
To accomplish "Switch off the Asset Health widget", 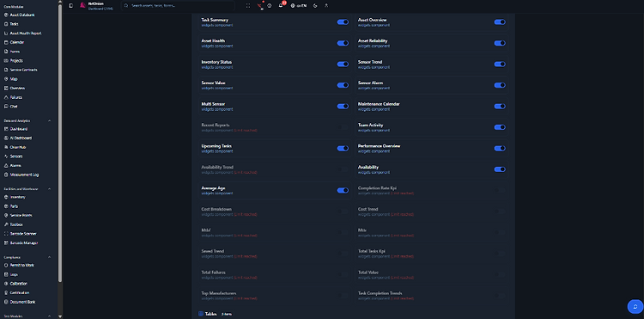I will pyautogui.click(x=343, y=43).
